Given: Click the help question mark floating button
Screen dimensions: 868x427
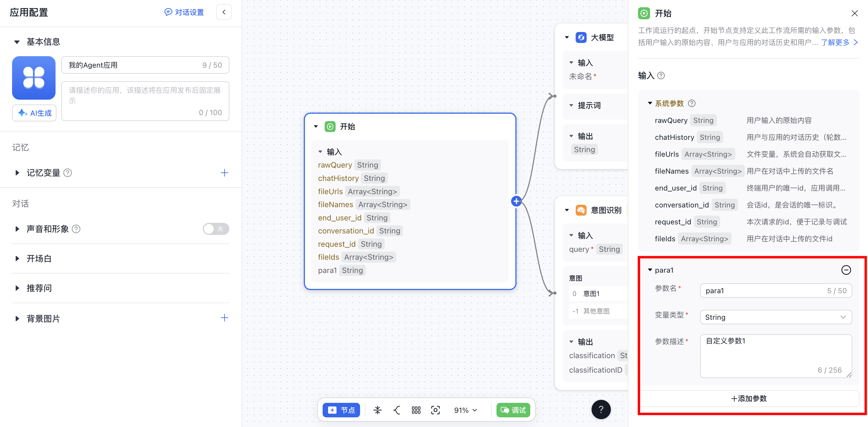Looking at the screenshot, I should tap(601, 409).
